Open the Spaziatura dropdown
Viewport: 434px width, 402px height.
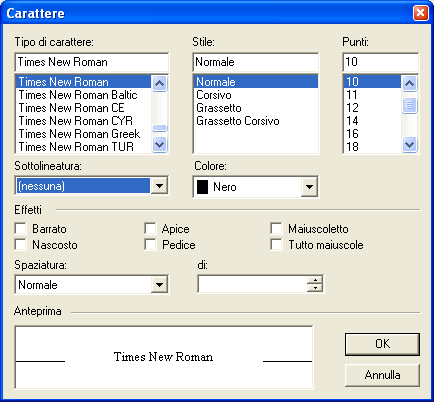click(159, 285)
